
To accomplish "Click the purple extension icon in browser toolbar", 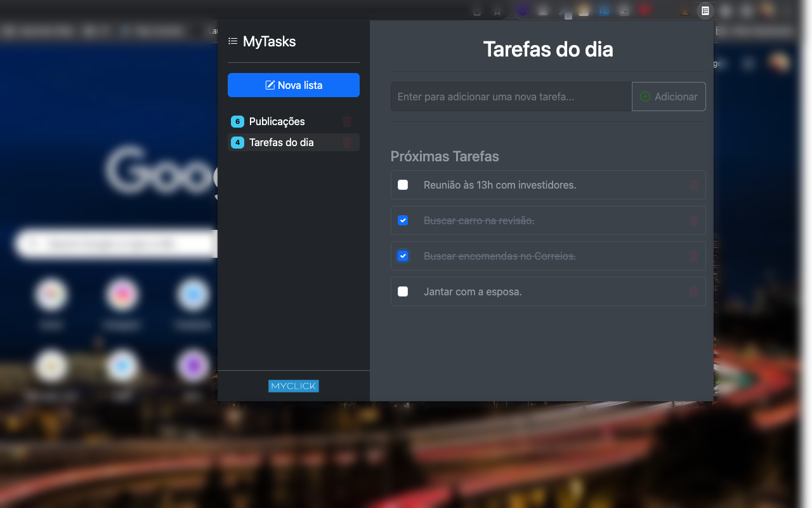I will tap(523, 11).
